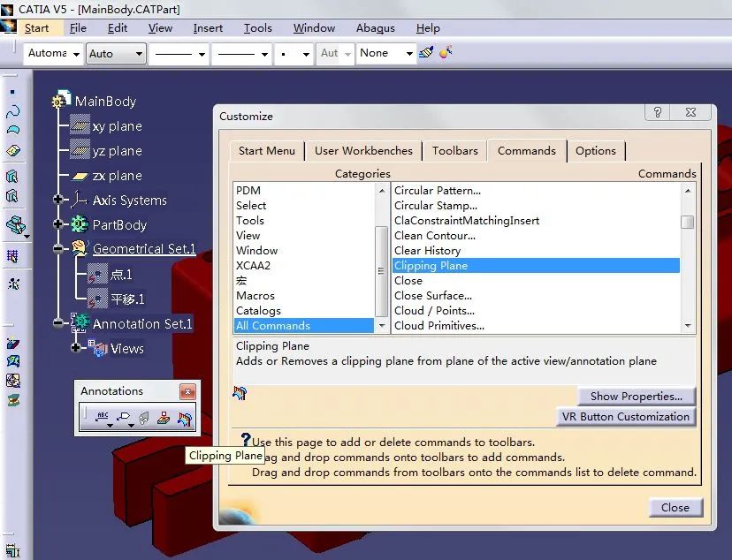Open the File menu
The image size is (732, 560).
[x=78, y=28]
